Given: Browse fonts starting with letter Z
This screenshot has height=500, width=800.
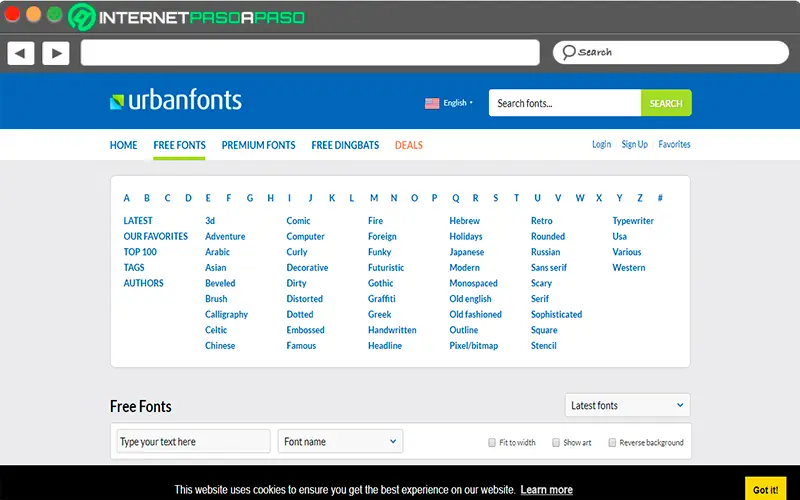Looking at the screenshot, I should tap(640, 198).
